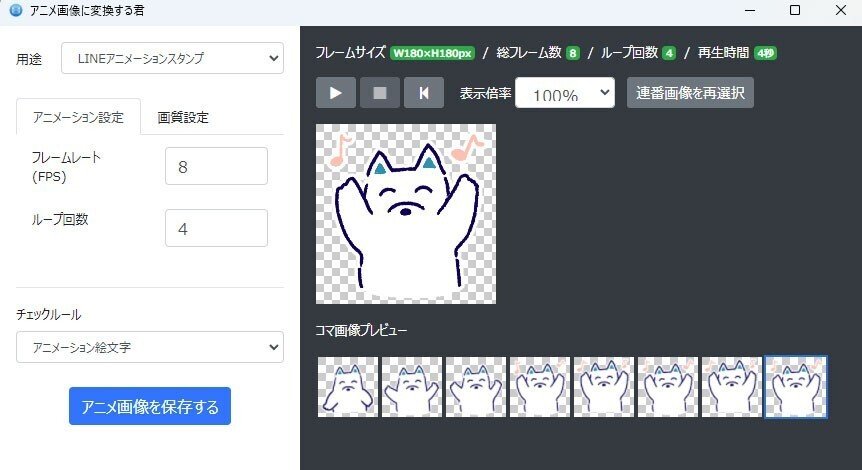Select the second frame thumbnail

click(x=412, y=386)
